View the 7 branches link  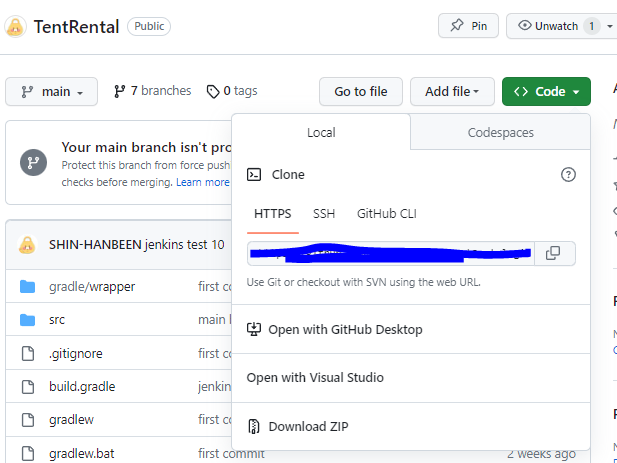tap(152, 91)
